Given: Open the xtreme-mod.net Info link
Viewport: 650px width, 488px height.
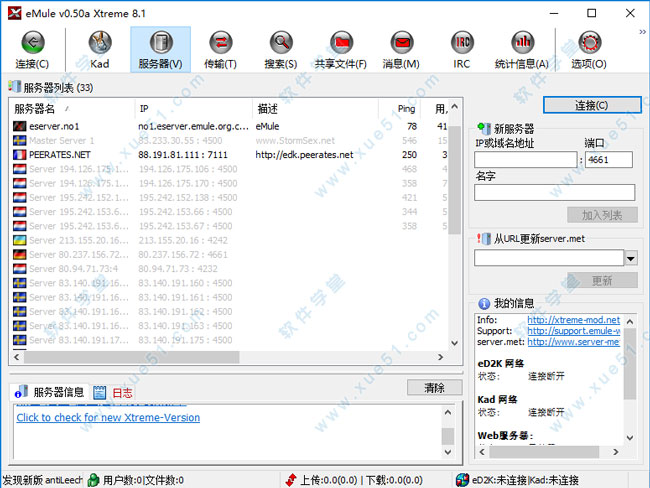Looking at the screenshot, I should 574,320.
